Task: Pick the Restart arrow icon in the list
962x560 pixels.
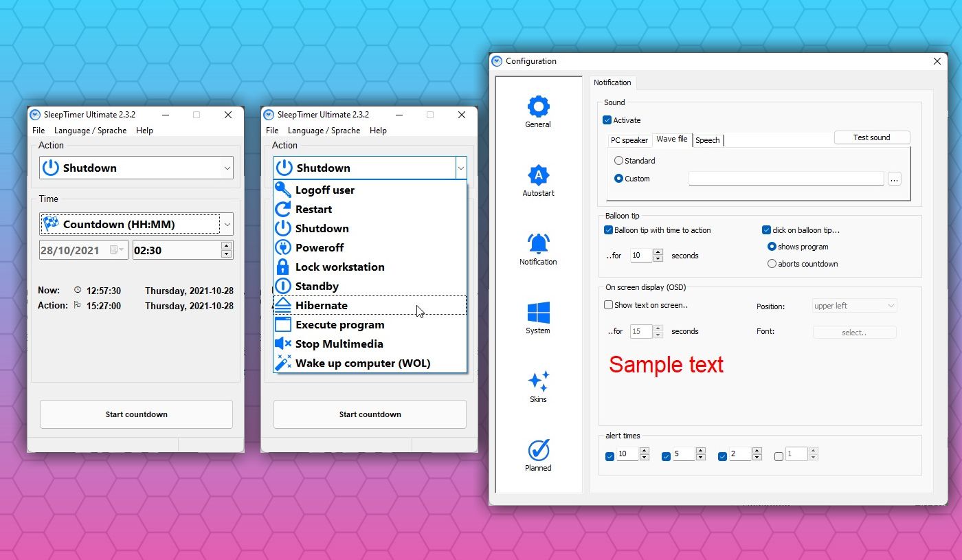Action: [x=282, y=209]
